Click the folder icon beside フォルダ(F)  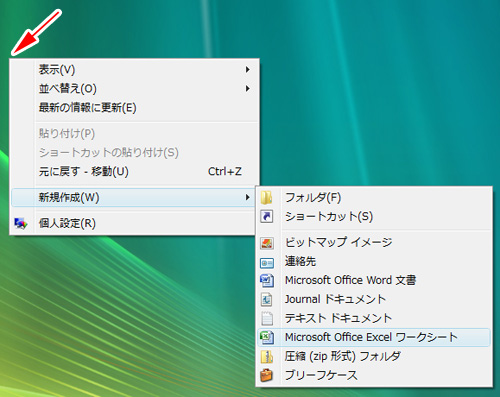[x=267, y=198]
